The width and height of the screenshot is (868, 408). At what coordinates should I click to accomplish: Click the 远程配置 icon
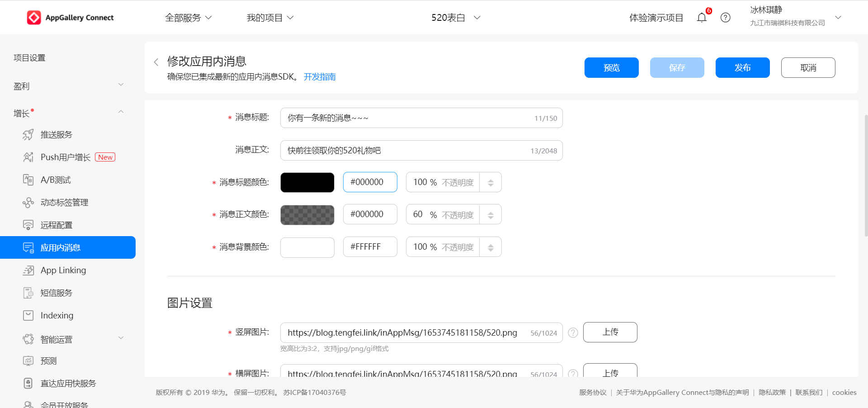pos(28,225)
